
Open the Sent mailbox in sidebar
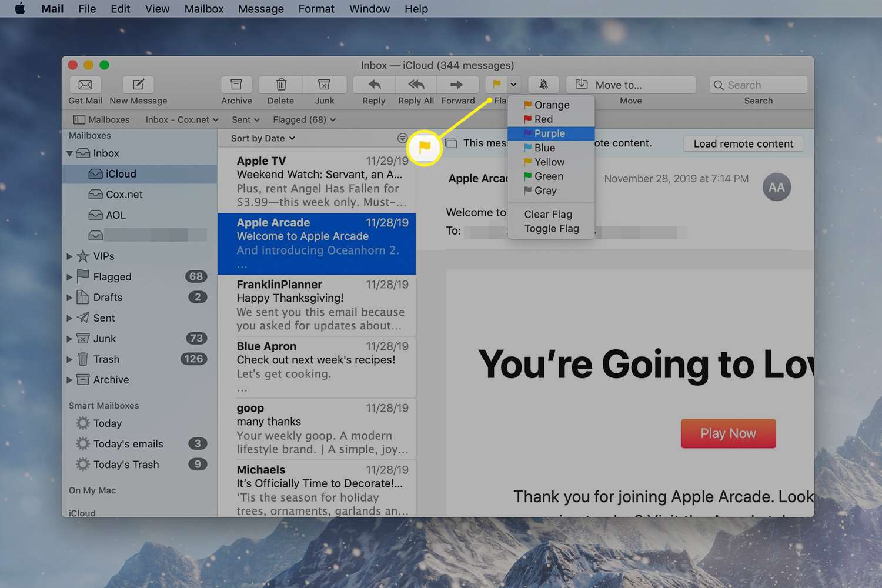pyautogui.click(x=139, y=318)
